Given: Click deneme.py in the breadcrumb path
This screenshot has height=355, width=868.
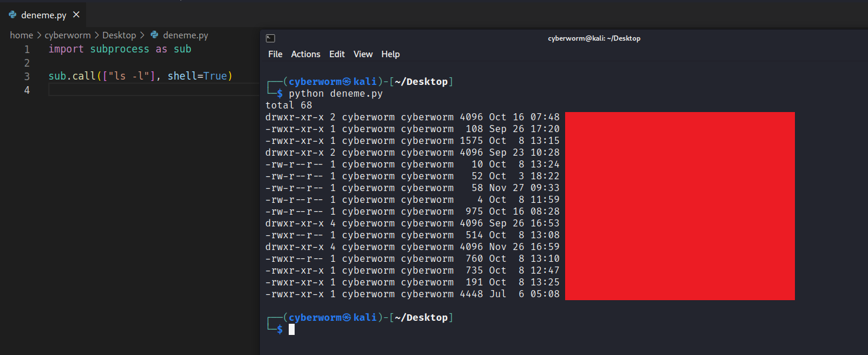Looking at the screenshot, I should (186, 35).
